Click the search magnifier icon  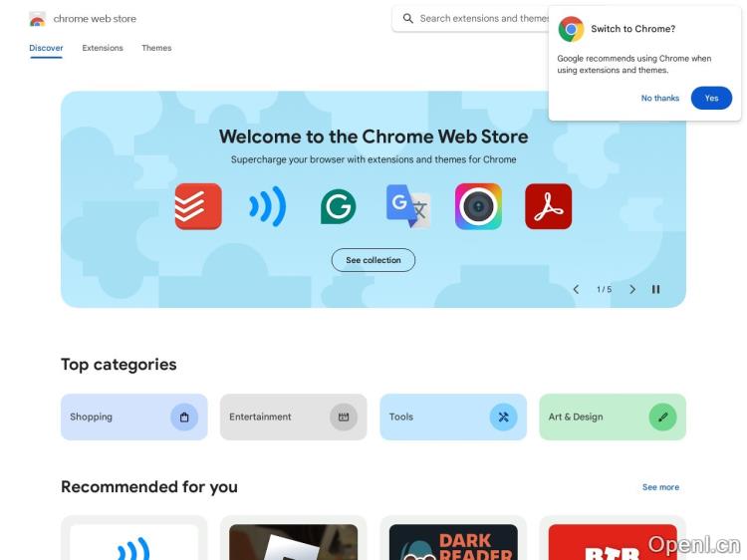[407, 19]
